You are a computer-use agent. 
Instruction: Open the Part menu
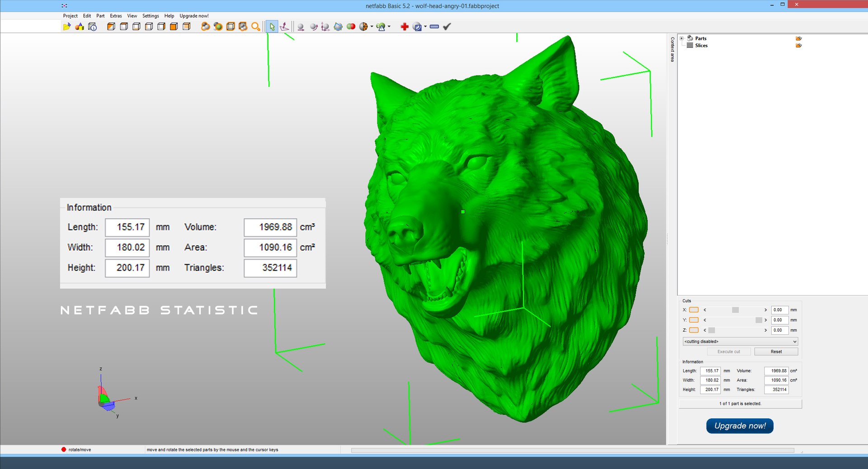tap(100, 16)
